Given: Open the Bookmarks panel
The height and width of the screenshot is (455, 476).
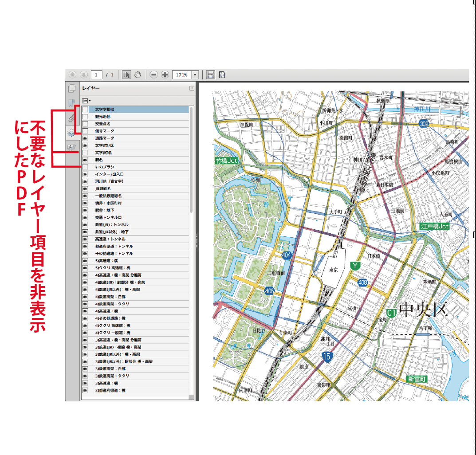Looking at the screenshot, I should pos(71,103).
